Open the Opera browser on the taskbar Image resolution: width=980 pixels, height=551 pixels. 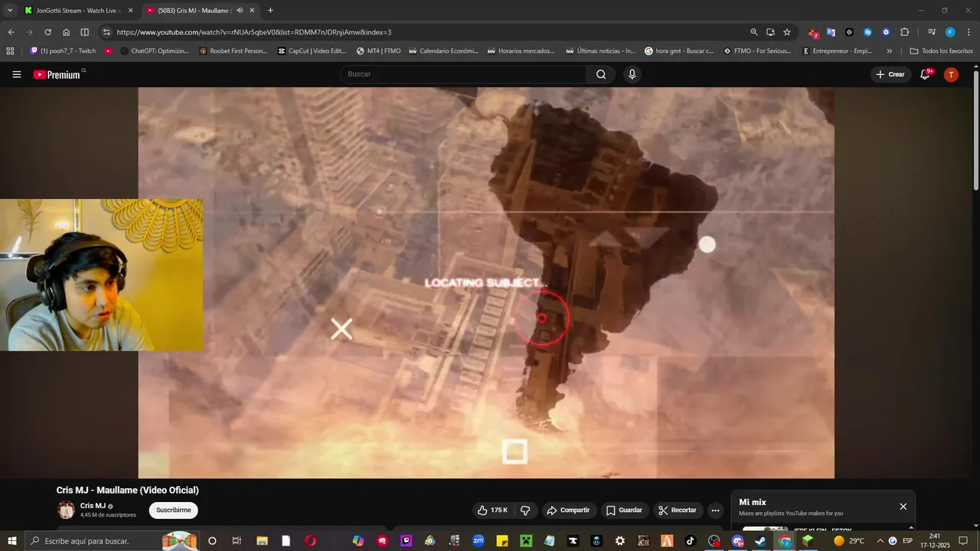pos(310,541)
